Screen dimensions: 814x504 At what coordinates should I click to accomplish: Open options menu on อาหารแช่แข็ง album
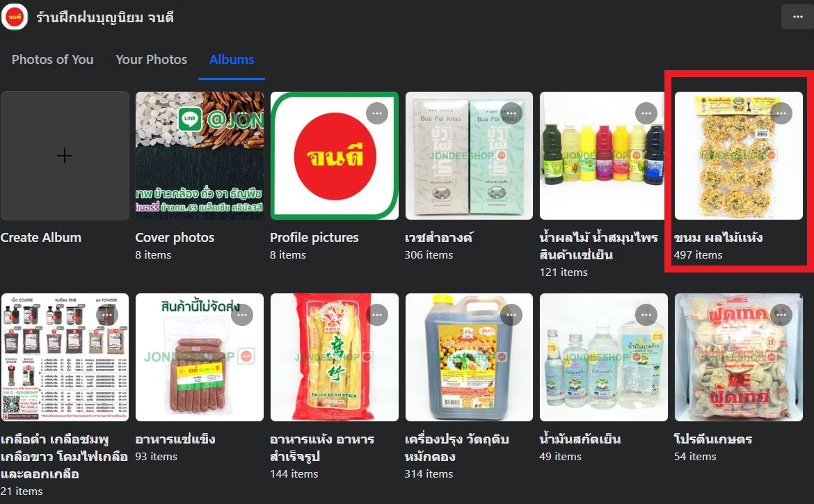[242, 315]
